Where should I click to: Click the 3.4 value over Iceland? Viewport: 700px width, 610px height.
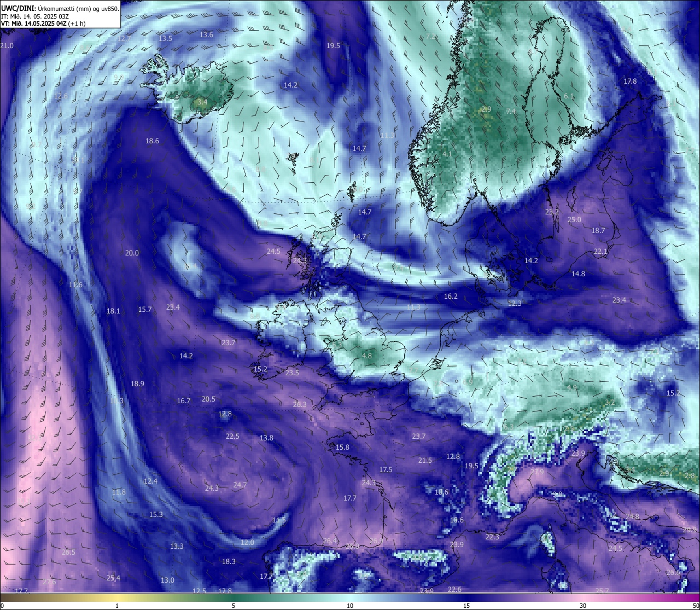(x=202, y=102)
